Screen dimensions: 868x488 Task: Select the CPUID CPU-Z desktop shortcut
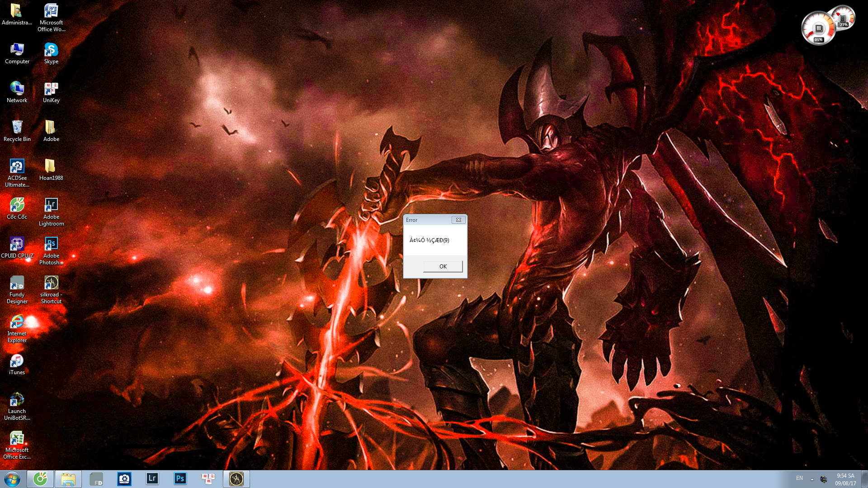pos(17,248)
